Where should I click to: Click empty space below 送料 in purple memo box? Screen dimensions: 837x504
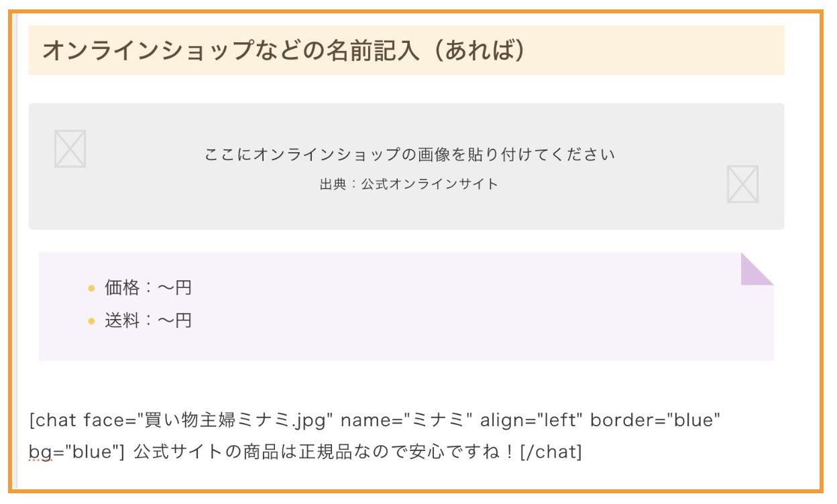click(402, 345)
